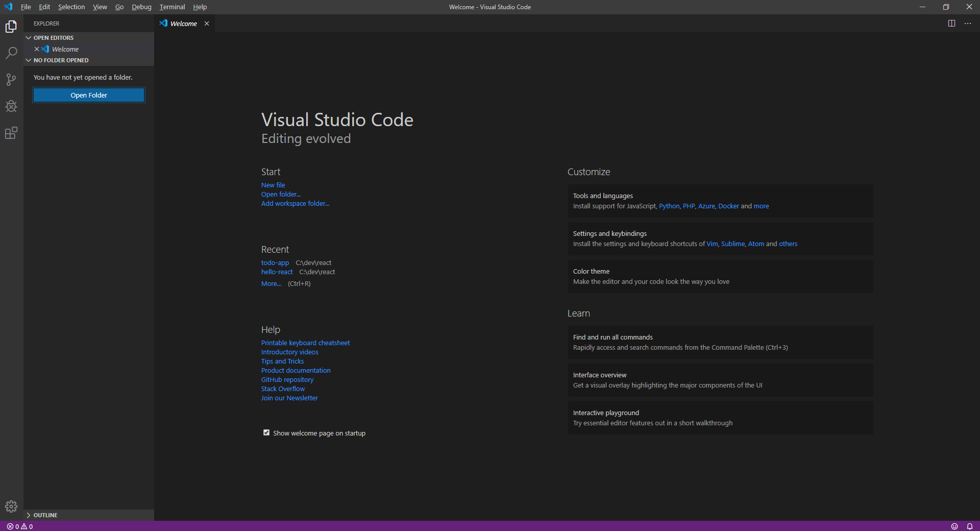Open the Debug view in activity bar
The height and width of the screenshot is (531, 980).
point(11,106)
